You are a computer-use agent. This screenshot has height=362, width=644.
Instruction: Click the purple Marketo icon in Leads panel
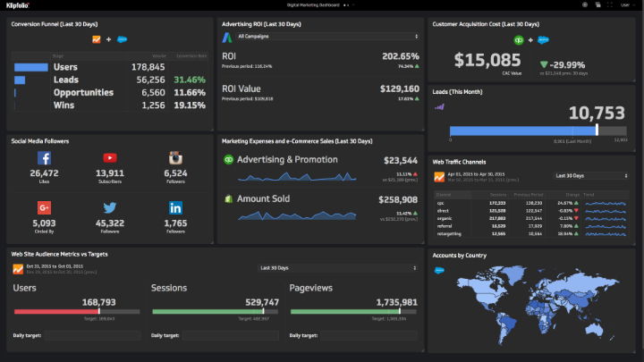439,107
